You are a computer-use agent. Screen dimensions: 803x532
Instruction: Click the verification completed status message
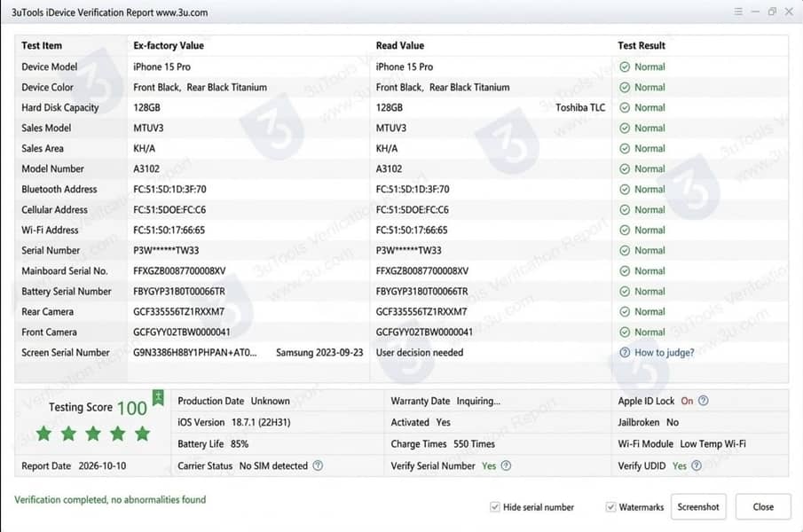[110, 500]
